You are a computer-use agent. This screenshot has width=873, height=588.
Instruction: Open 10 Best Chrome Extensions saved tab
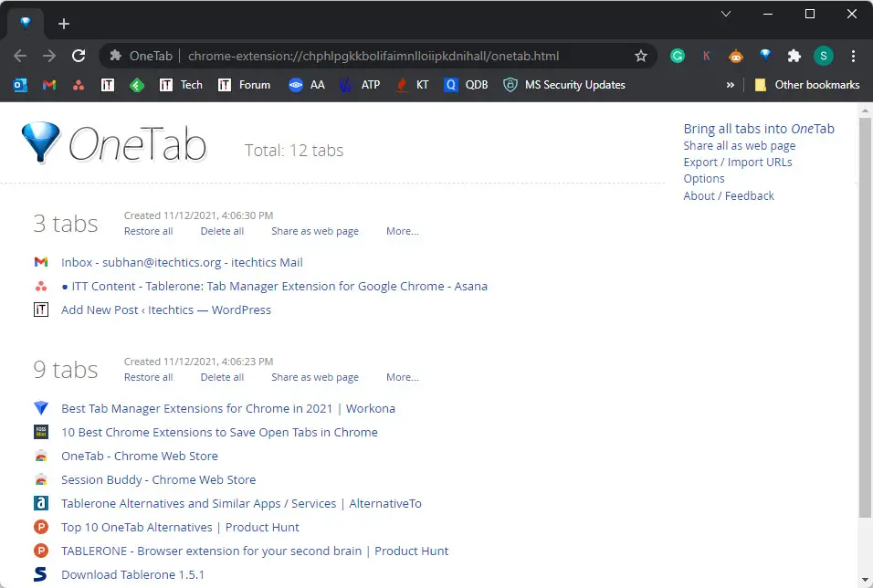(219, 432)
